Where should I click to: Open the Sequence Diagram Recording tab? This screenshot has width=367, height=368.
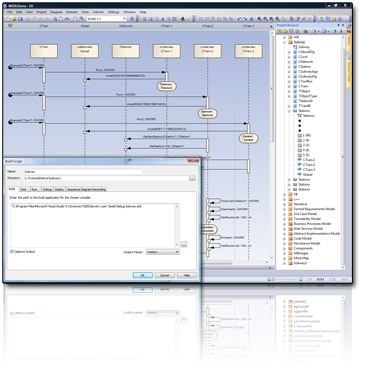point(86,189)
